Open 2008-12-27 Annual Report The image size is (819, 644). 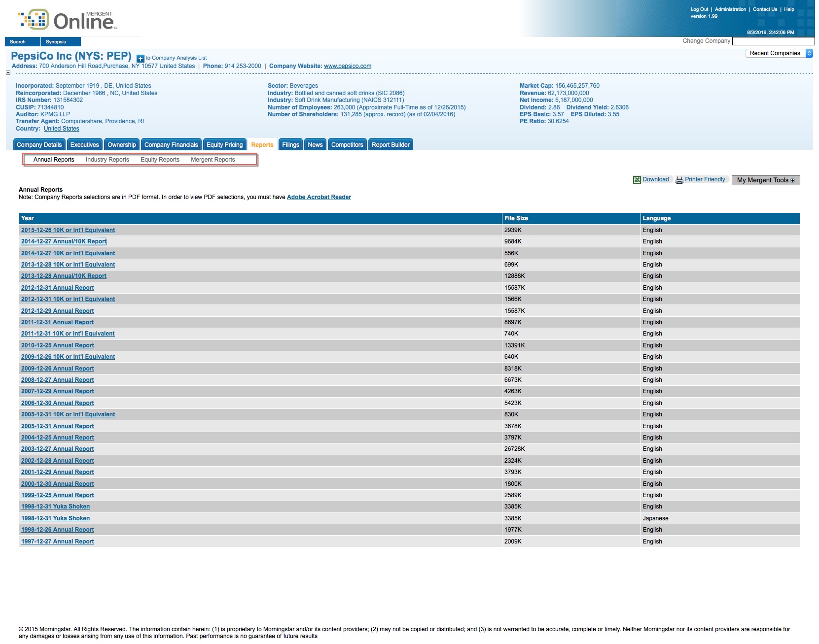(58, 380)
